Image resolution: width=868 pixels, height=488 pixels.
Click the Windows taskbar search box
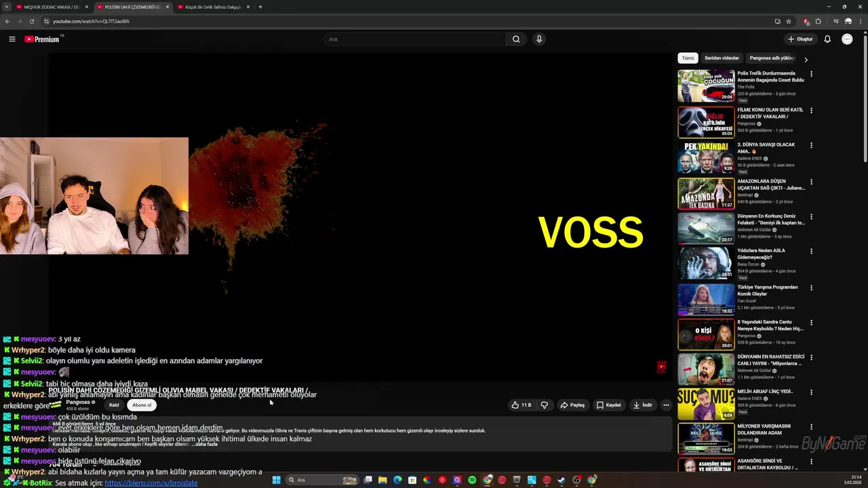[322, 480]
